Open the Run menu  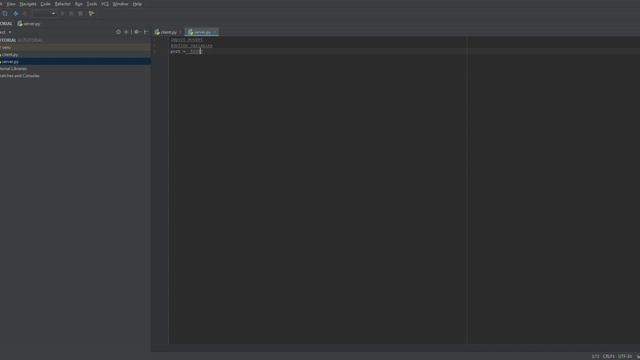[x=78, y=4]
